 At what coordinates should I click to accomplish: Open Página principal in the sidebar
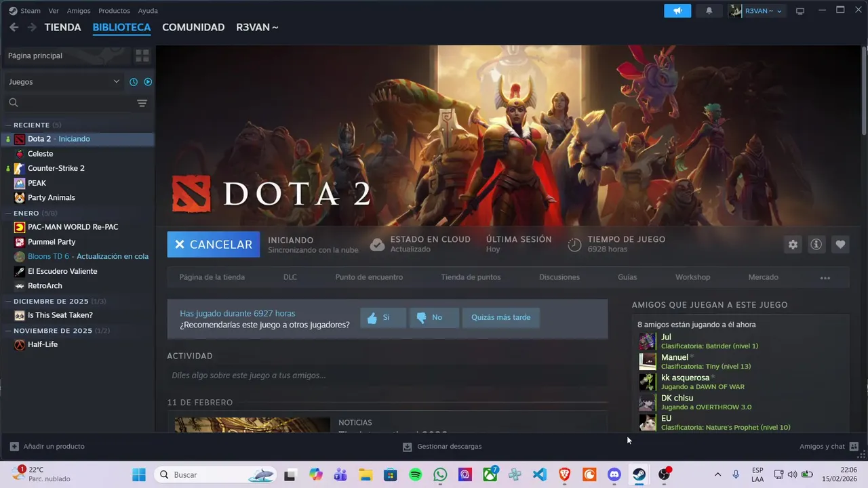[x=66, y=56]
